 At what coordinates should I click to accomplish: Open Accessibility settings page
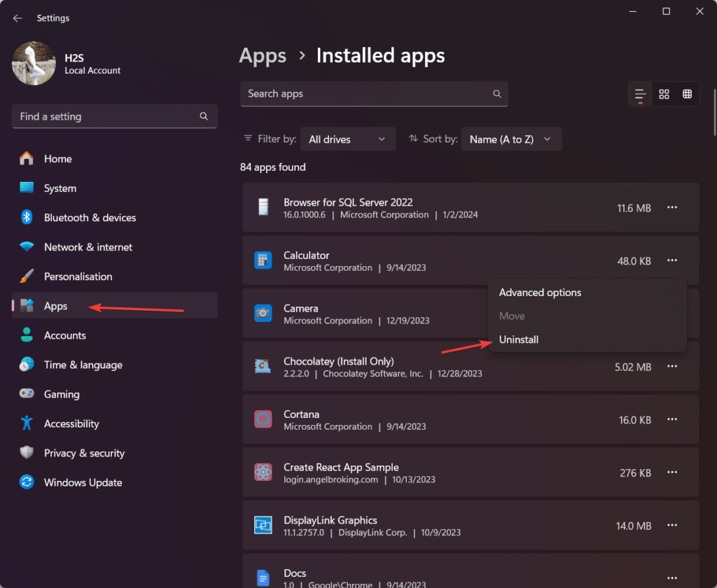[x=71, y=423]
